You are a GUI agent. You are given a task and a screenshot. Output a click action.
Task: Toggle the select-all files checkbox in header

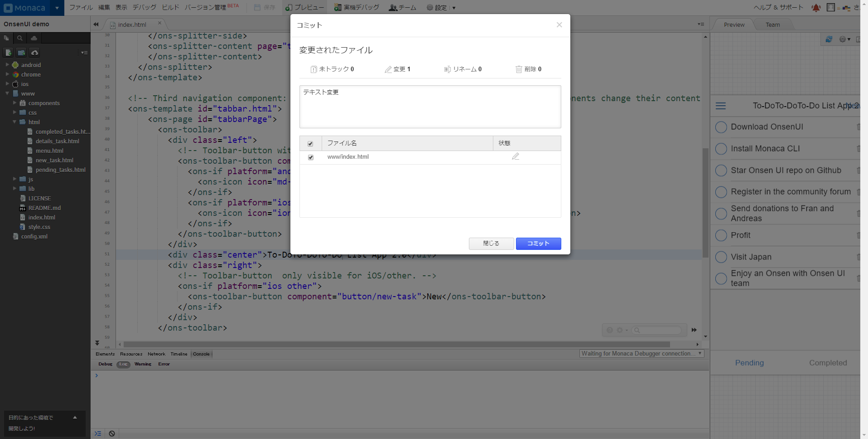[310, 144]
